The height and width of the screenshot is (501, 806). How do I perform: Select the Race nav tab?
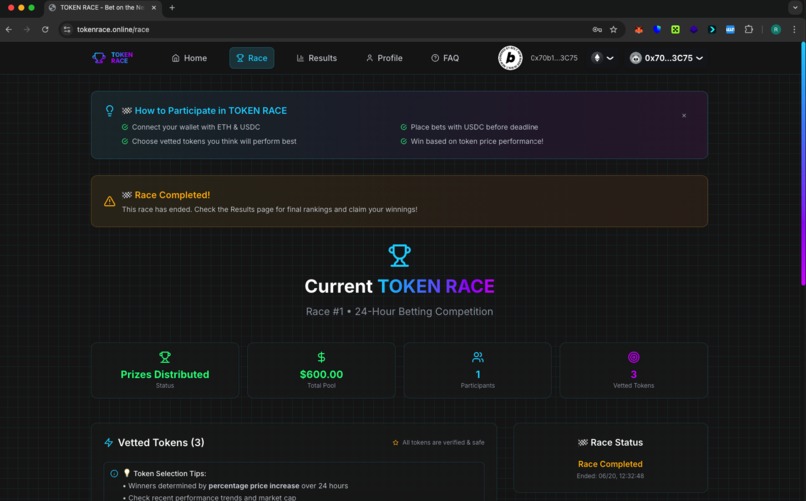[251, 58]
